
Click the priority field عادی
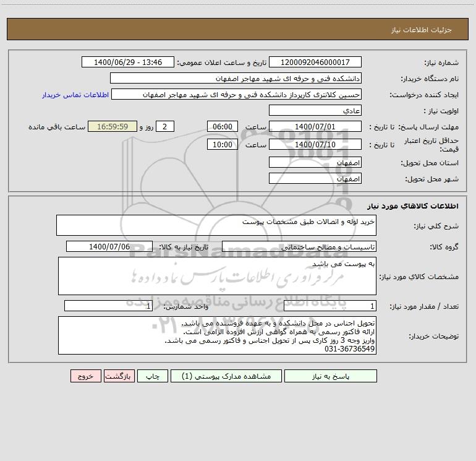tap(315, 110)
